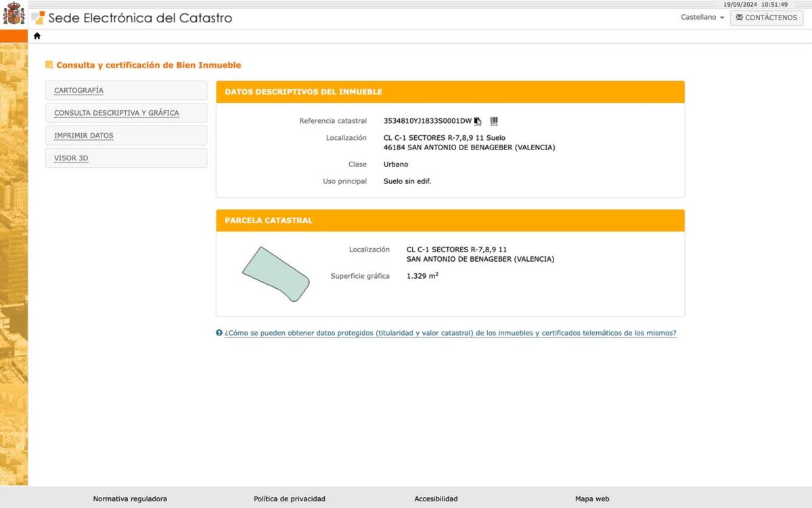Open Normativa reguladora footer link
Viewport: 812px width, 508px height.
[x=130, y=499]
